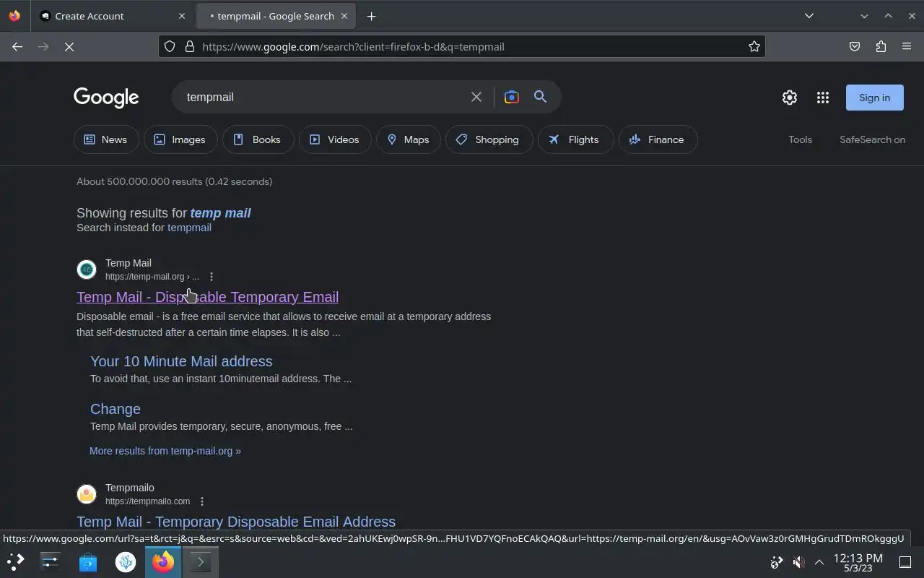The height and width of the screenshot is (578, 924).
Task: Toggle the muted audio volume icon
Action: pyautogui.click(x=798, y=562)
